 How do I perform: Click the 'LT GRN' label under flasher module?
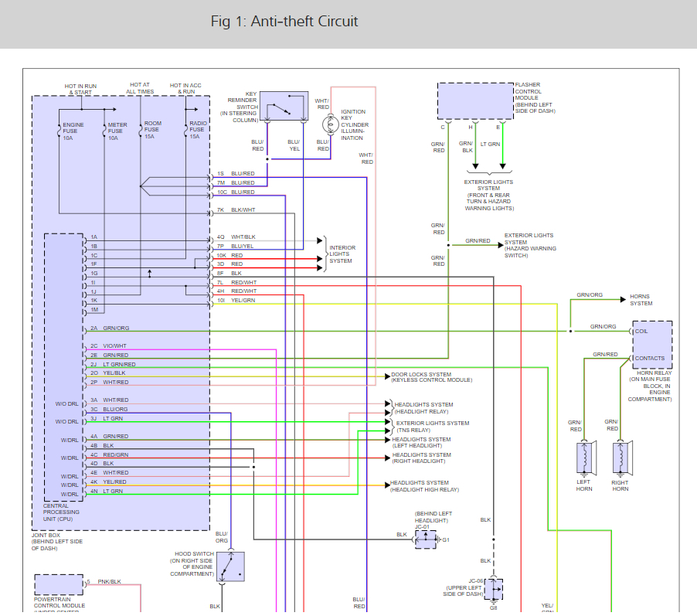click(491, 144)
